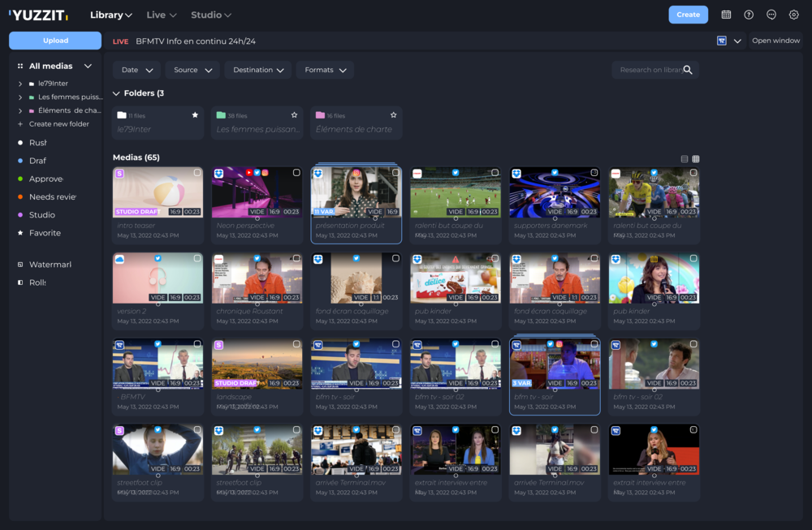Tick checkbox on Neon perspective thumbnail
The width and height of the screenshot is (812, 530).
coord(296,173)
